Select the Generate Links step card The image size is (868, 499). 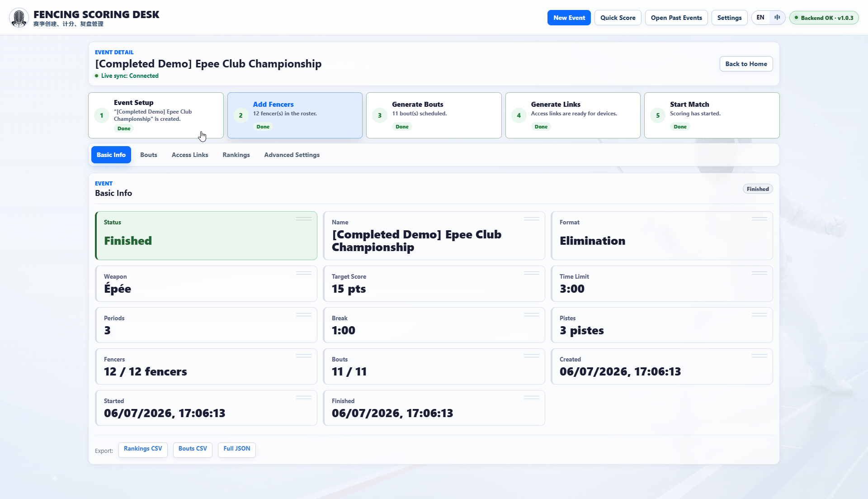point(573,115)
